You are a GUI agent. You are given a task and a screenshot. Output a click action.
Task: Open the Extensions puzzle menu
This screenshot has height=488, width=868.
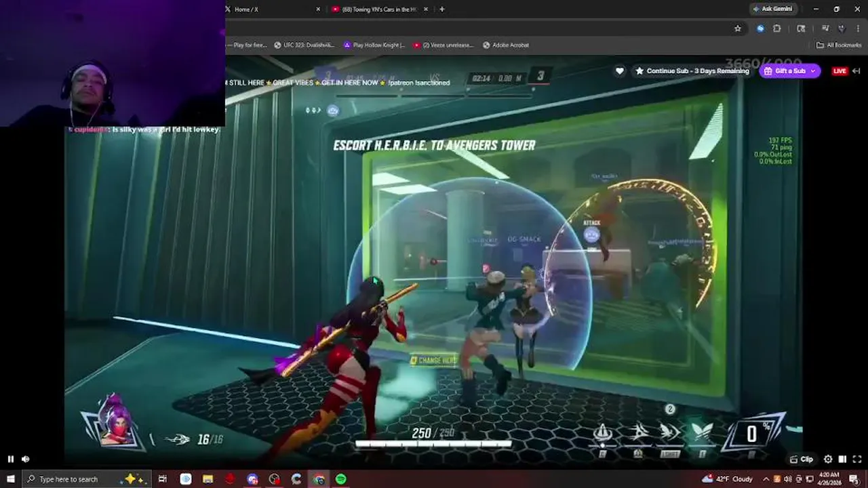pos(777,28)
